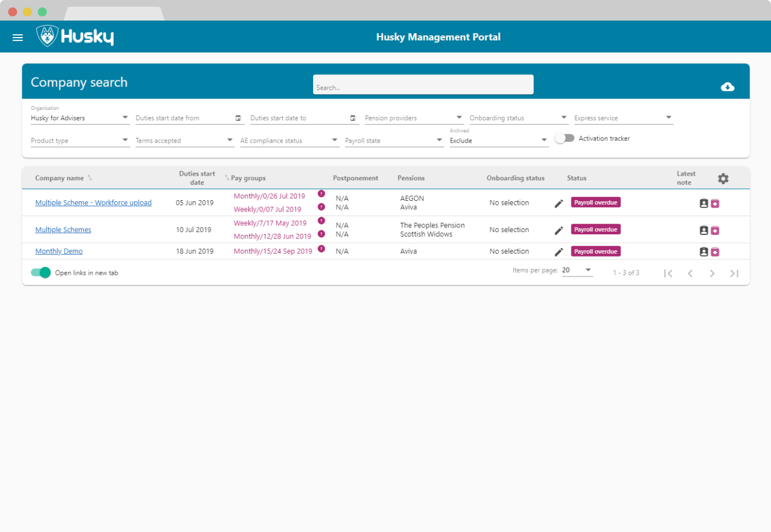Click archive icon on Multiple Scheme - Workforce upload row
Screen dimensions: 771x532
click(x=715, y=204)
